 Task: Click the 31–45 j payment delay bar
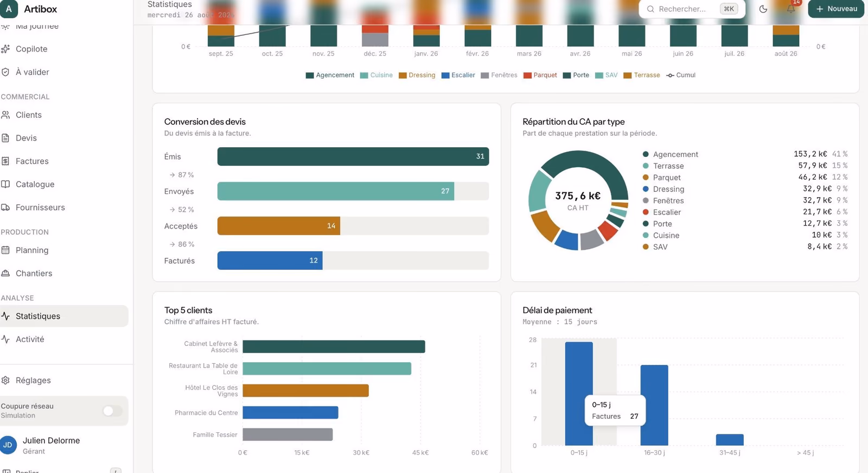730,440
